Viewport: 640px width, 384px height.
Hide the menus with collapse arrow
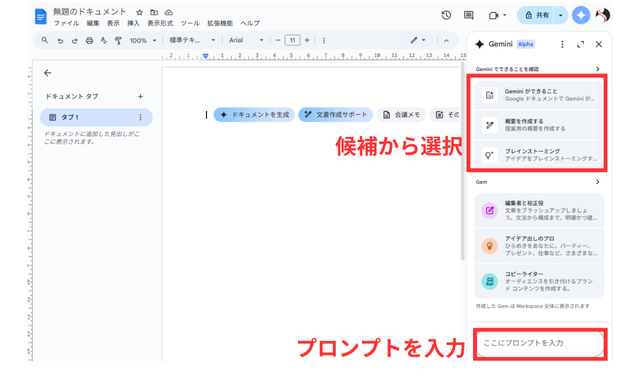point(446,40)
